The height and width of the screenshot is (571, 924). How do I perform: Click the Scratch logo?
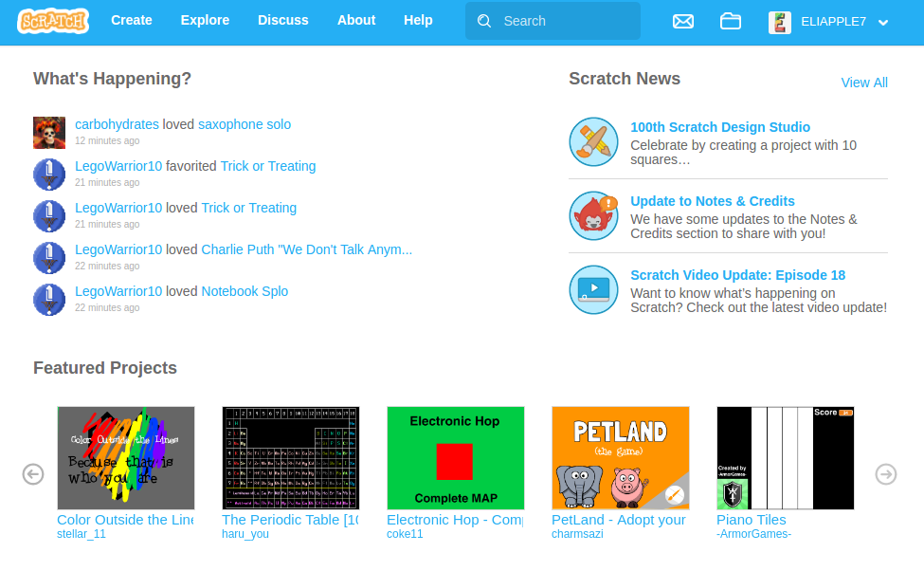(x=53, y=21)
